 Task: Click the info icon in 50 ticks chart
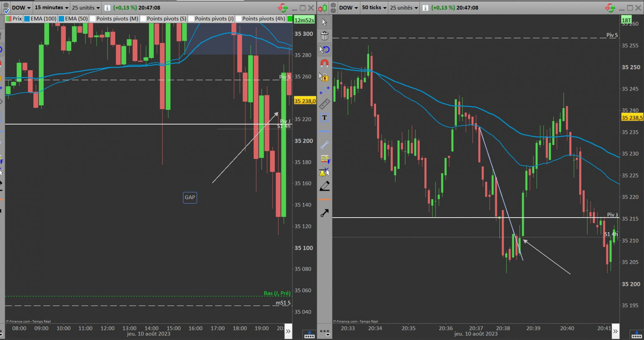click(x=425, y=8)
